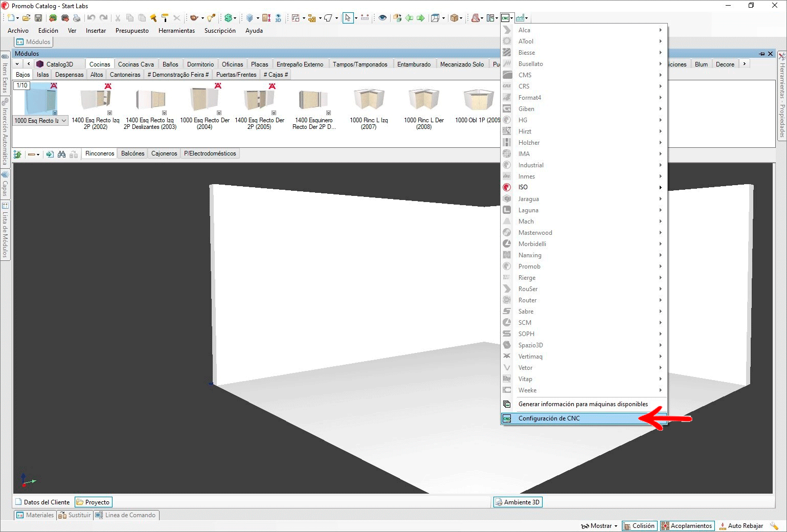Click the binoculars search icon

pos(62,154)
